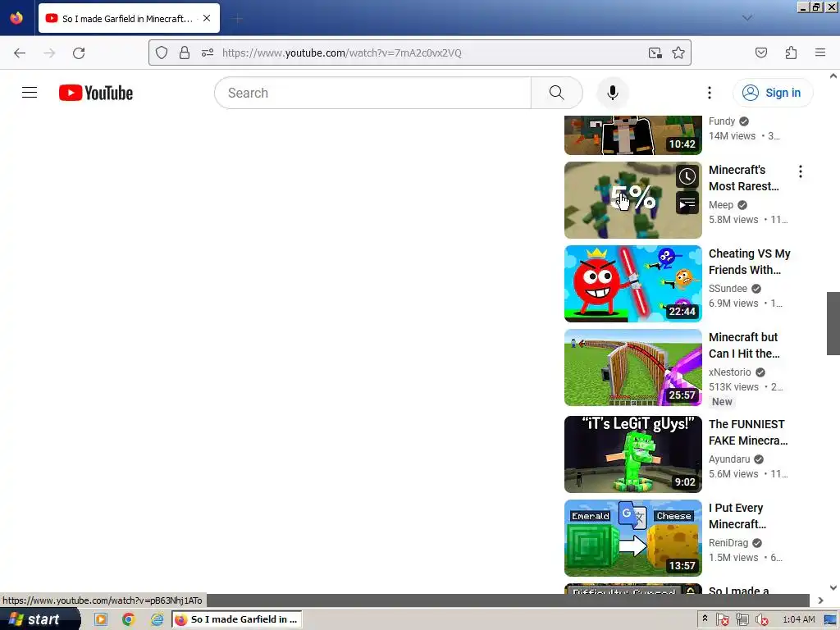Toggle picture-in-picture icon in URL bar
840x630 pixels.
point(655,52)
